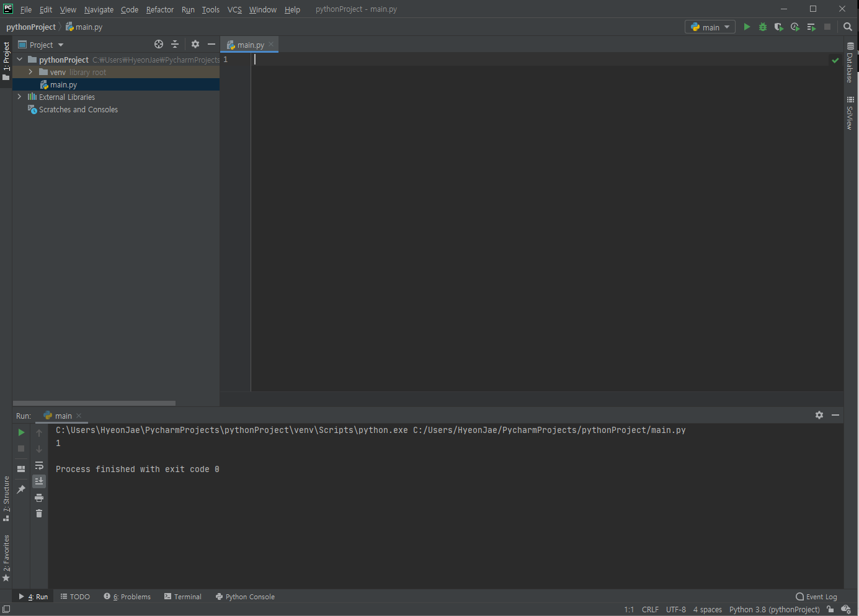Collapse all nodes in Project panel
This screenshot has height=616, width=859.
coord(175,44)
